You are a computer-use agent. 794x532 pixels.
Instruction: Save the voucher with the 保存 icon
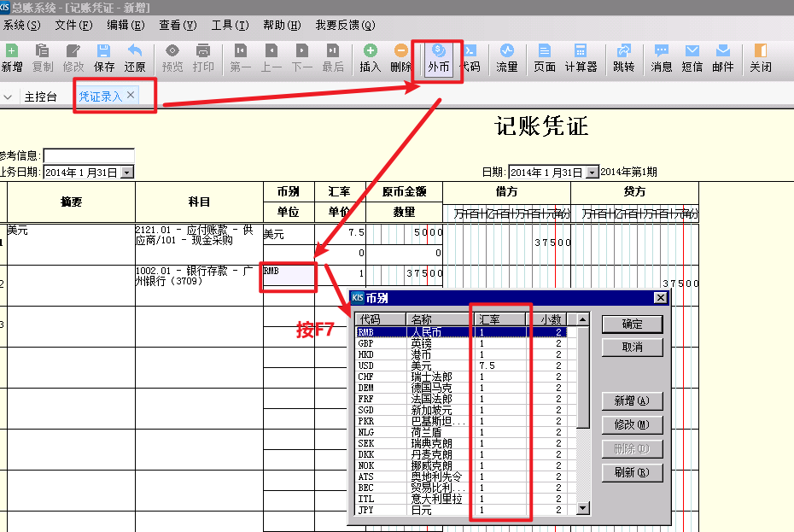tap(104, 58)
